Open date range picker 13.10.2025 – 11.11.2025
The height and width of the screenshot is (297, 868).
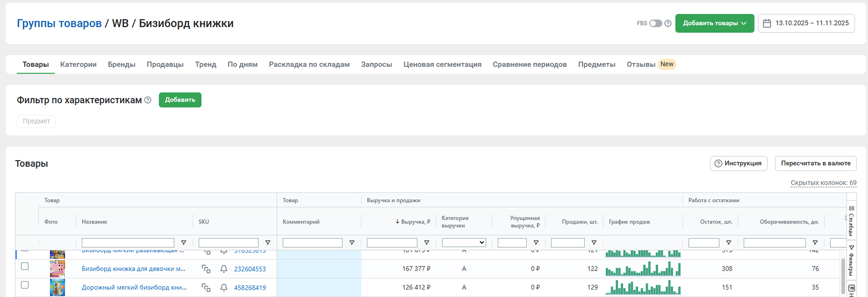coord(806,23)
